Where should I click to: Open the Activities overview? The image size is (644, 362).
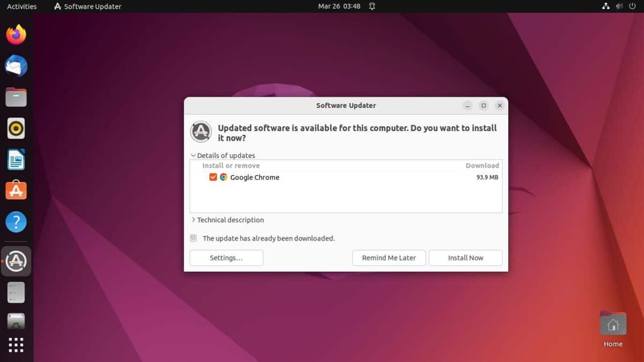tap(22, 6)
